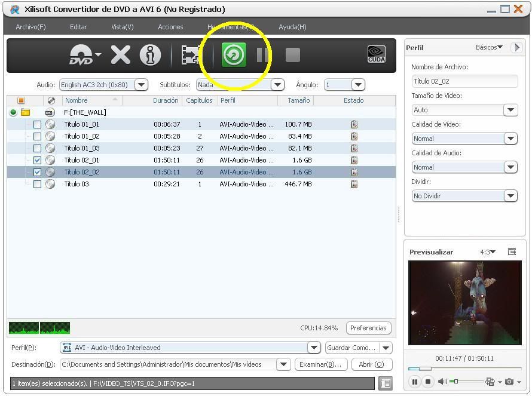Check the box for Título 03
The height and width of the screenshot is (396, 532).
tap(37, 184)
